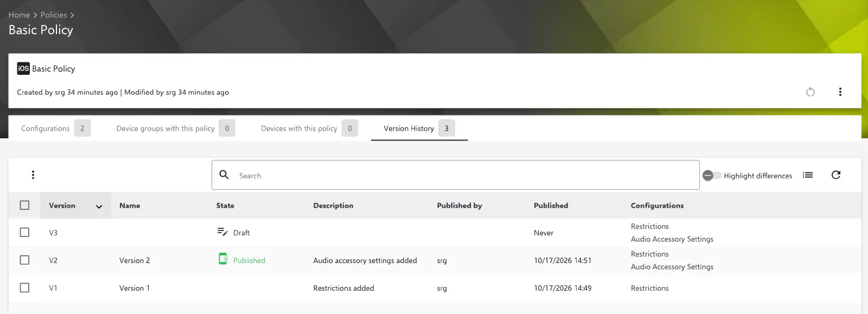The width and height of the screenshot is (868, 314).
Task: Click the search magnifier icon
Action: [x=224, y=175]
